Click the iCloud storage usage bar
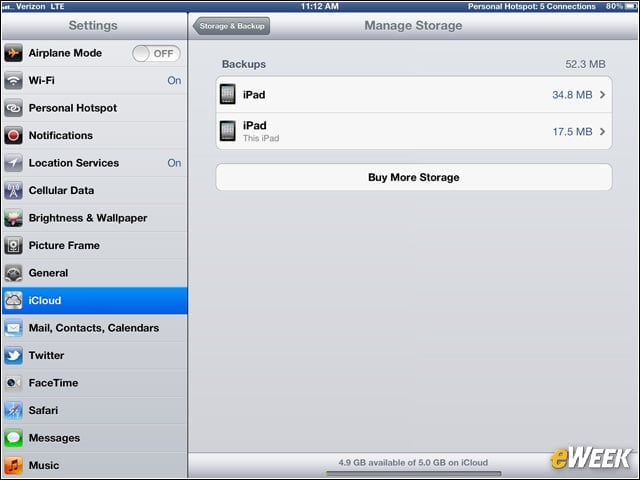The width and height of the screenshot is (640, 480). 413,473
